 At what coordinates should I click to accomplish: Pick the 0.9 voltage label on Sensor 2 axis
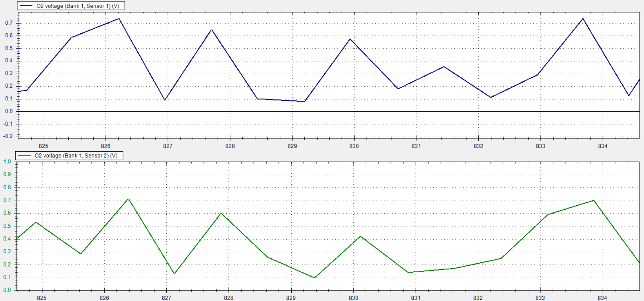click(7, 174)
